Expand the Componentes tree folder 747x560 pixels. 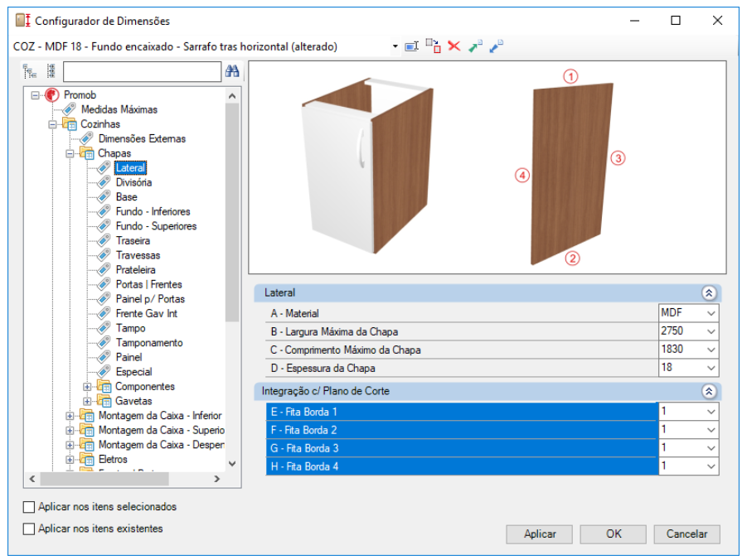(x=88, y=387)
